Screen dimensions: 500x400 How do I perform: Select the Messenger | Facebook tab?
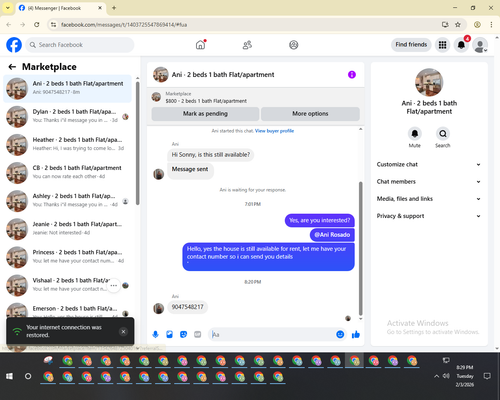pyautogui.click(x=60, y=8)
